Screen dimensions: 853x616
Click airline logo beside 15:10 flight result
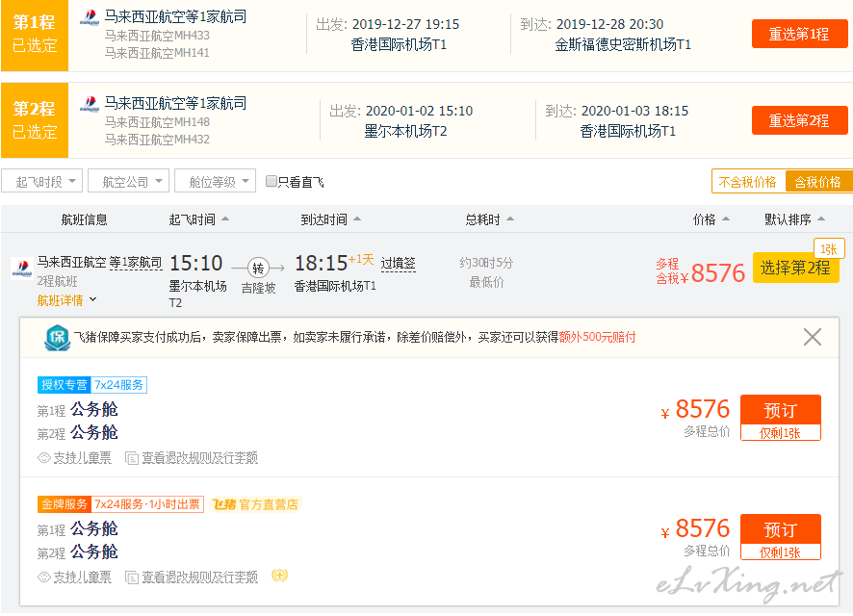click(22, 268)
